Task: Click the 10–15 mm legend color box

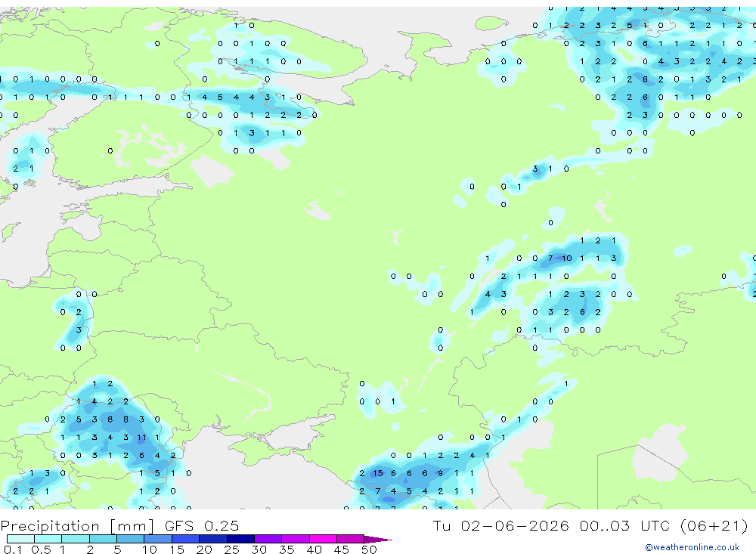Action: point(158,539)
